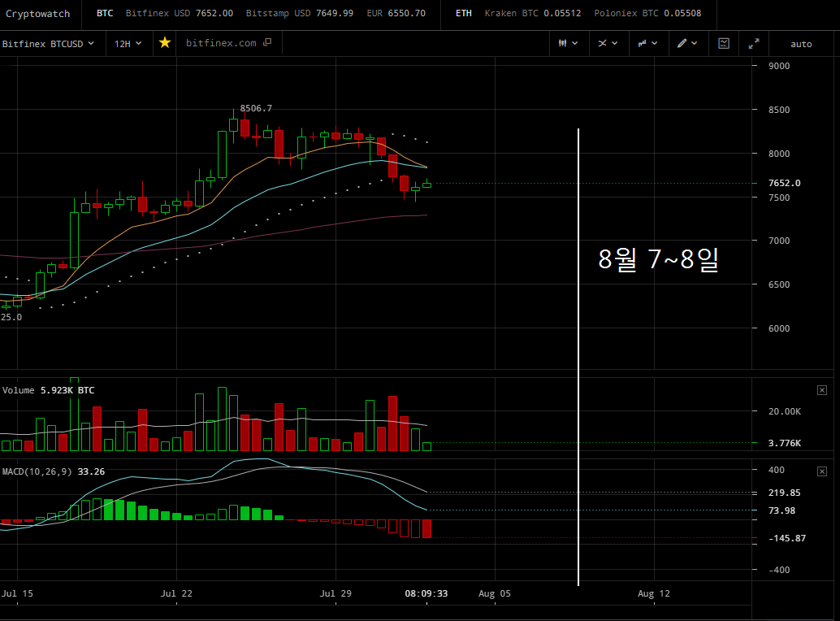Open the pencil drawing tools menu
This screenshot has width=840, height=621.
(687, 43)
